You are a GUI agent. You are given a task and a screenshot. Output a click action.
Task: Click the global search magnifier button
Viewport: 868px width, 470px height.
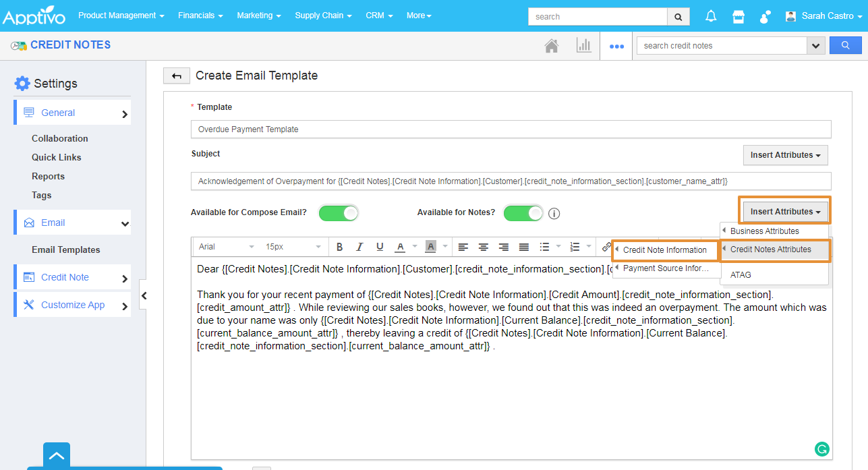(x=678, y=16)
